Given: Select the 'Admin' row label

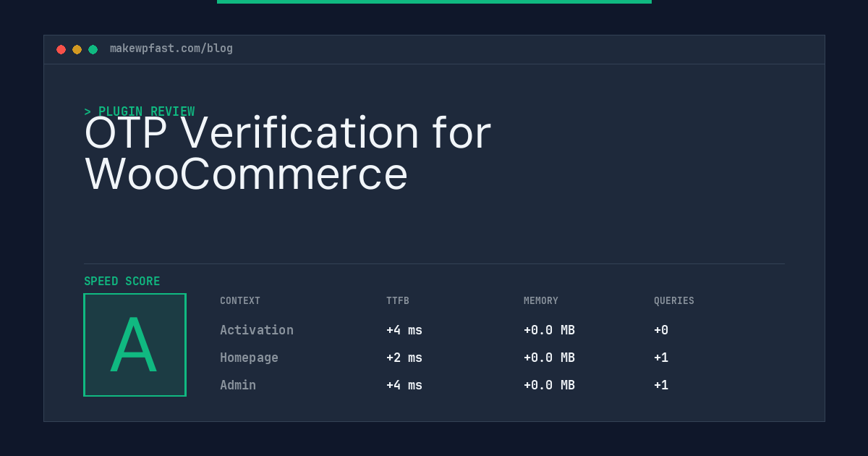Looking at the screenshot, I should (x=238, y=385).
